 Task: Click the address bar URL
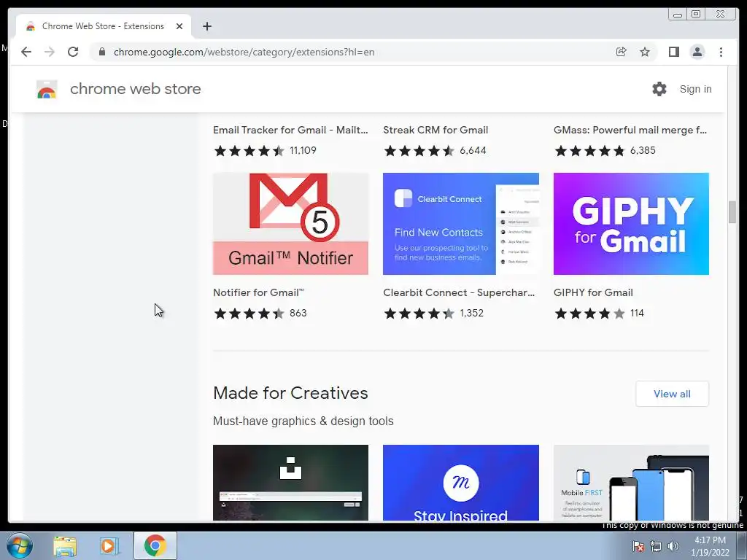244,52
